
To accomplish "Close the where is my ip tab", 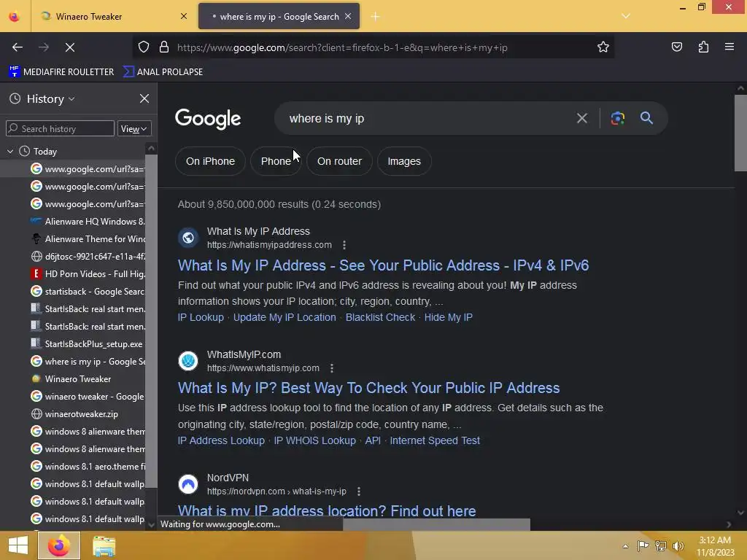I will (x=348, y=16).
